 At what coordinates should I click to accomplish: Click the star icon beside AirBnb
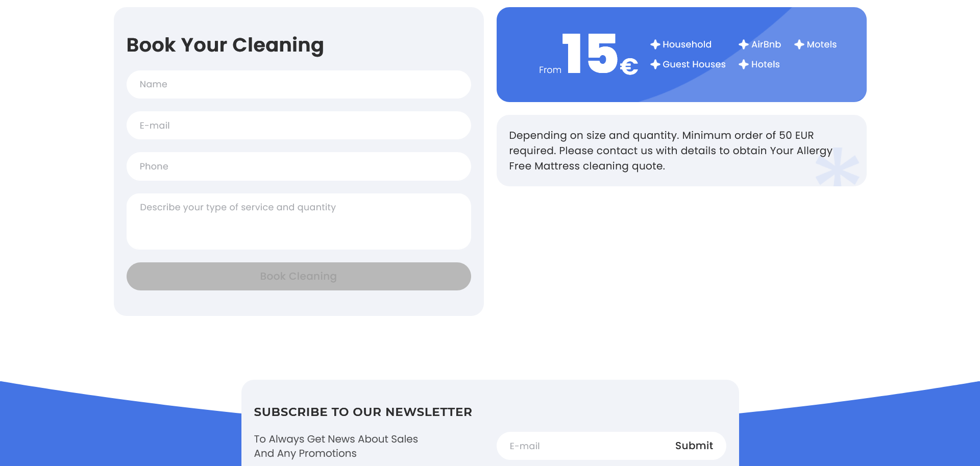click(744, 45)
